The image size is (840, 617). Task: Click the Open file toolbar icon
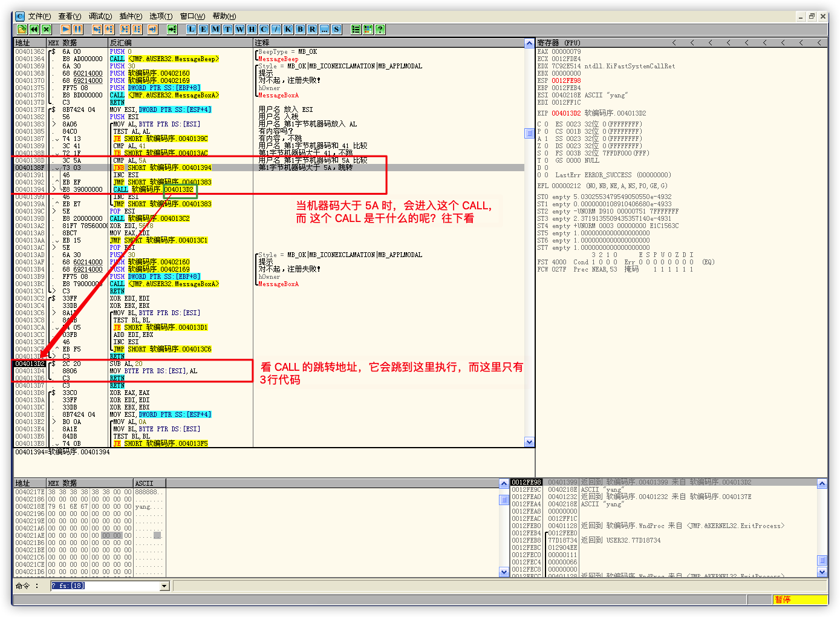(x=22, y=29)
